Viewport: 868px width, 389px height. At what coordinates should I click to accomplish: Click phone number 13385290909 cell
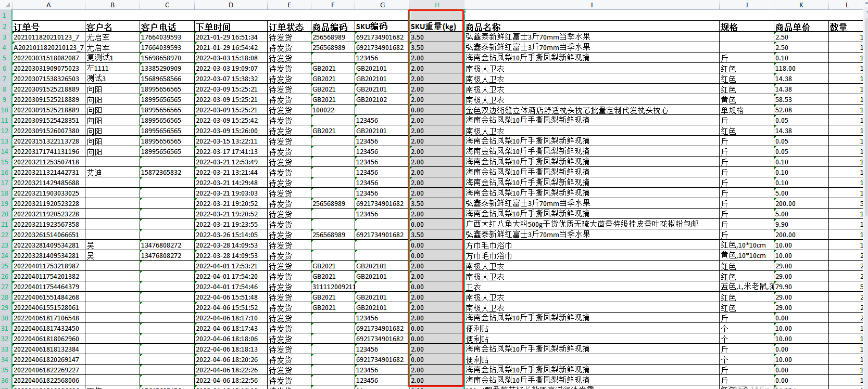(167, 69)
